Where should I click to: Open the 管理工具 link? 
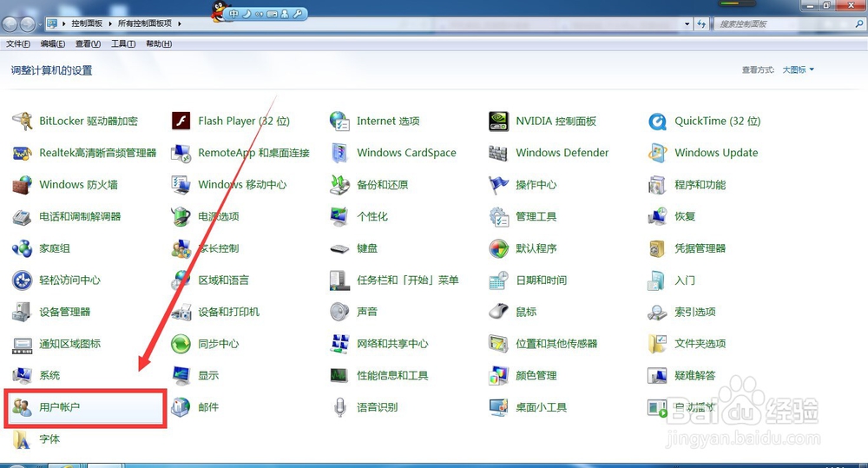point(536,216)
